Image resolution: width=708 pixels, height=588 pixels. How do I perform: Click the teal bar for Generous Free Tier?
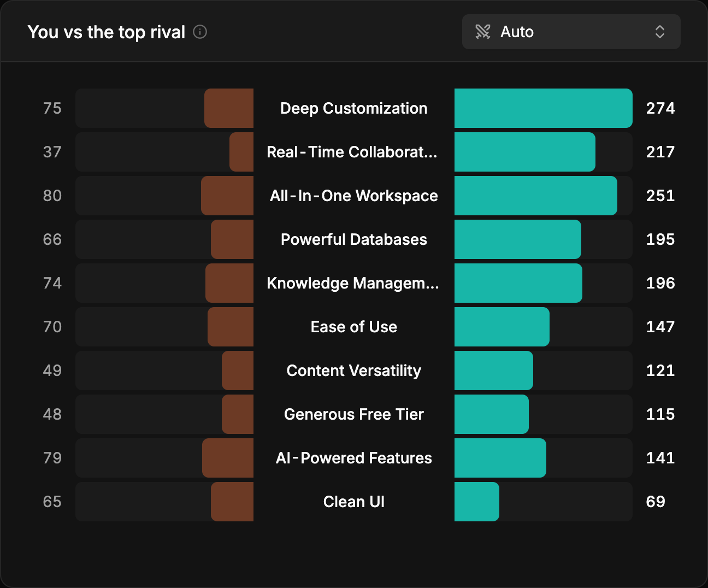click(x=492, y=414)
